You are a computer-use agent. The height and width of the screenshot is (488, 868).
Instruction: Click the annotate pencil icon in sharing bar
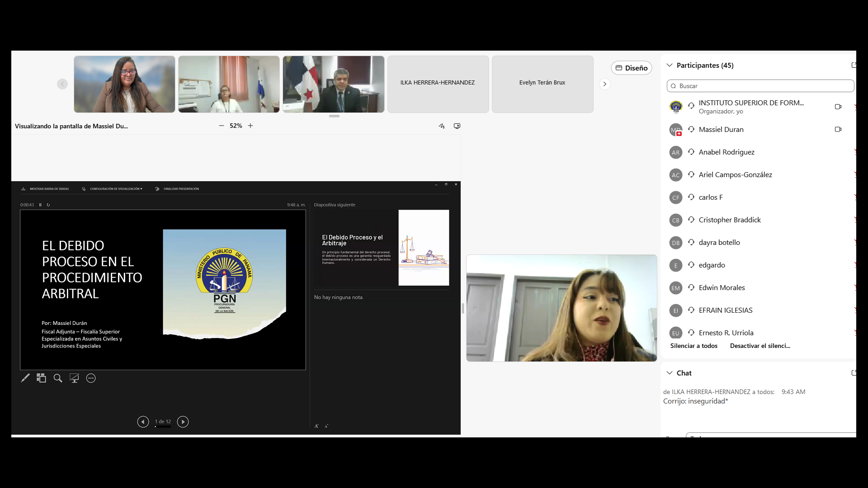tap(442, 126)
